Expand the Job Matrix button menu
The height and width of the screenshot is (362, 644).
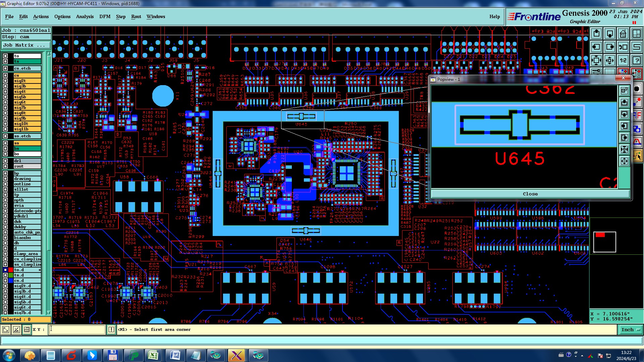pyautogui.click(x=26, y=45)
